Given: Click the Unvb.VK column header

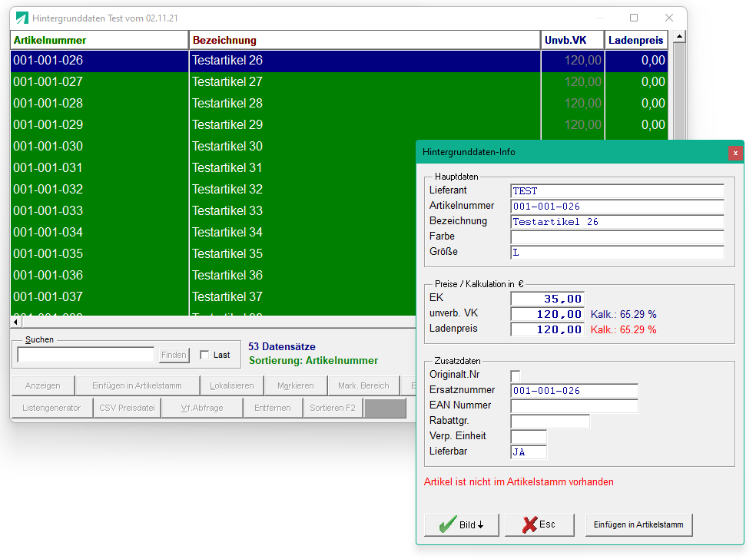Looking at the screenshot, I should pos(573,41).
